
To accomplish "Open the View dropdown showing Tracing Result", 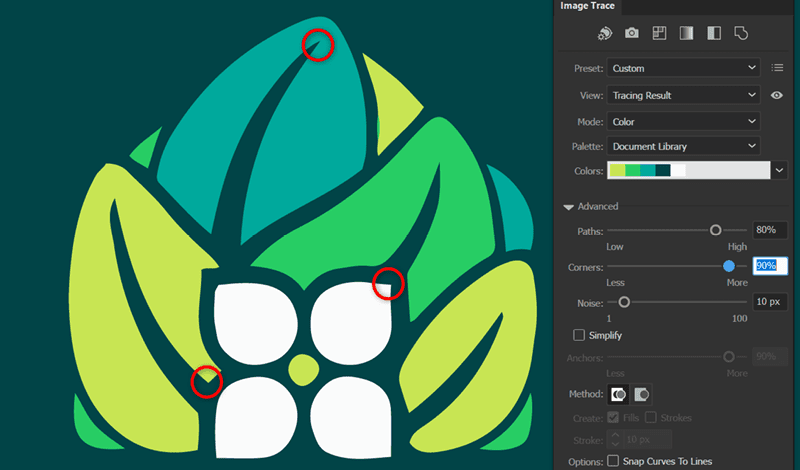I will (683, 95).
